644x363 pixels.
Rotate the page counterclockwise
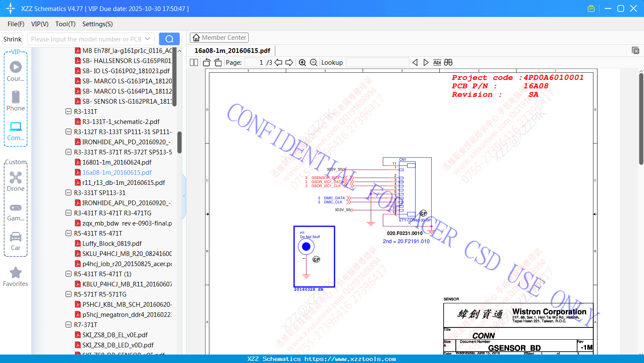(x=206, y=63)
